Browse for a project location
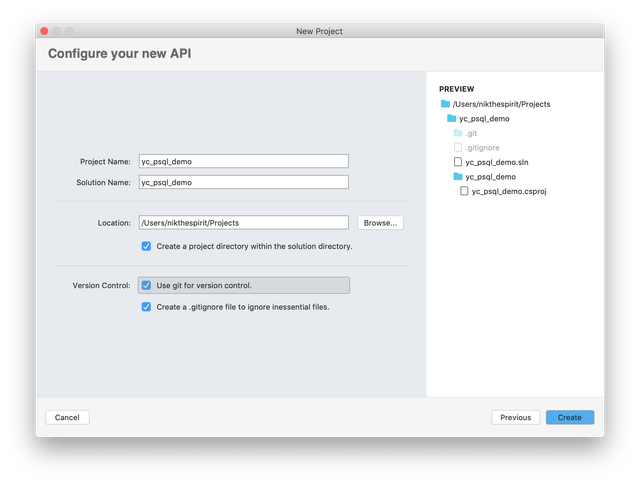This screenshot has height=484, width=640. pos(380,223)
